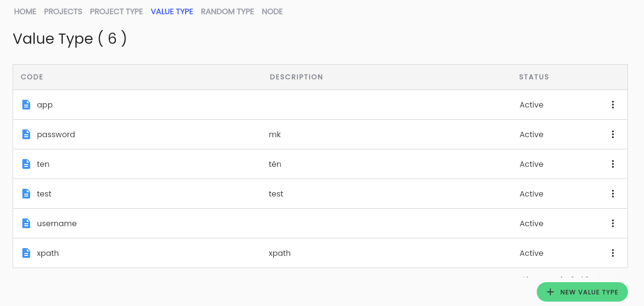This screenshot has height=306, width=644.
Task: Switch to the Random Type page
Action: [227, 12]
